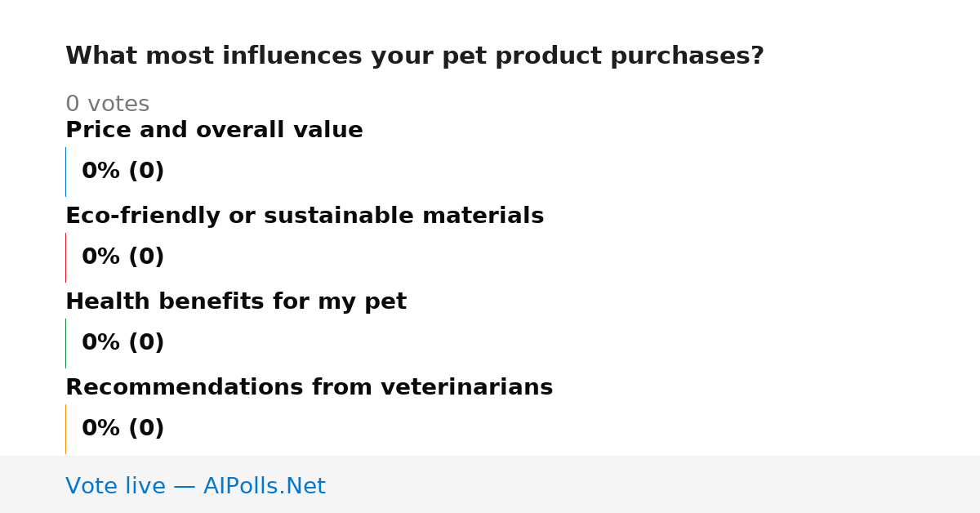Click the orange bar for veterinarian recommendations

point(65,429)
